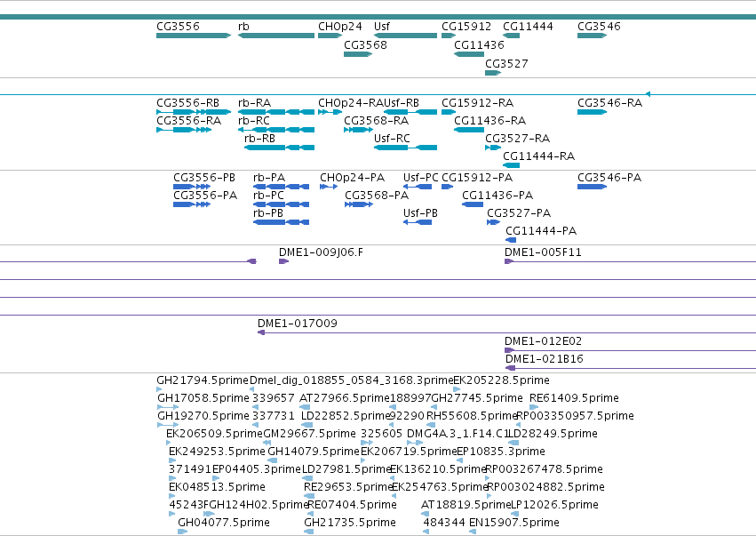Click the CG11444-RA transcript label

click(x=539, y=156)
